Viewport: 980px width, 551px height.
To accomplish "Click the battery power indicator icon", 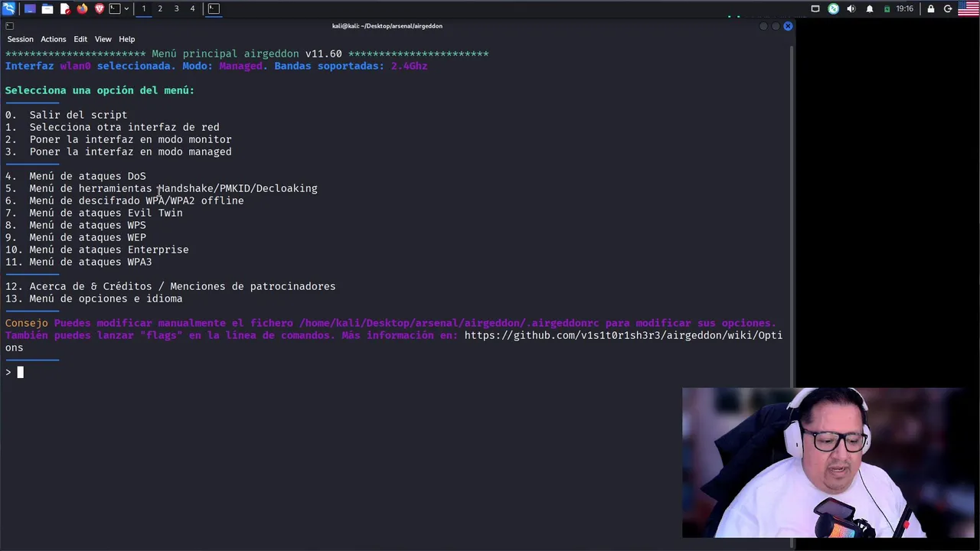I will click(887, 8).
